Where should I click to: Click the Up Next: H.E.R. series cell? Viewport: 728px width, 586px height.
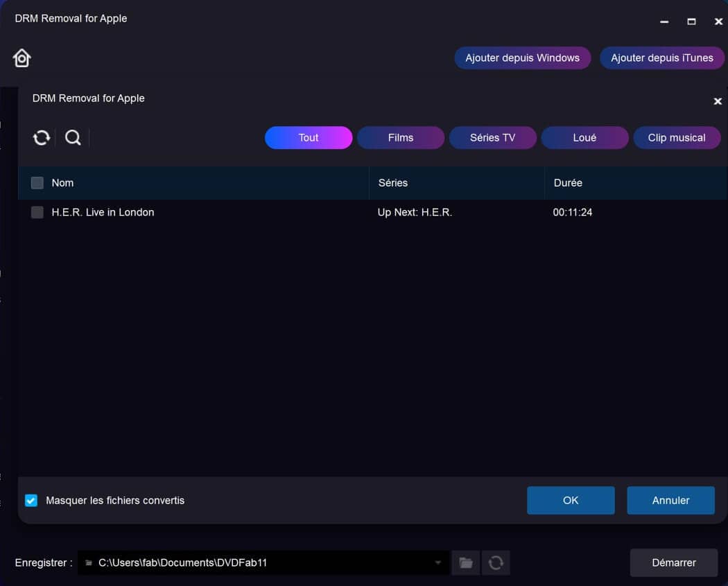coord(415,212)
